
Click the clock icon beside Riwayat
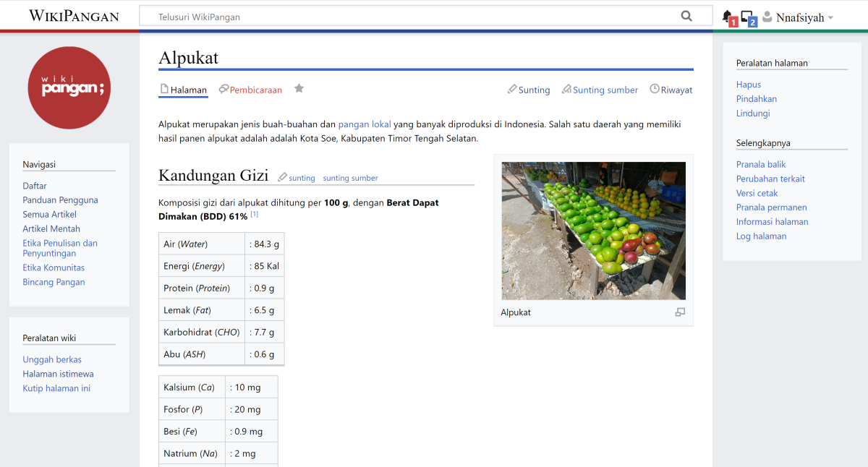655,90
